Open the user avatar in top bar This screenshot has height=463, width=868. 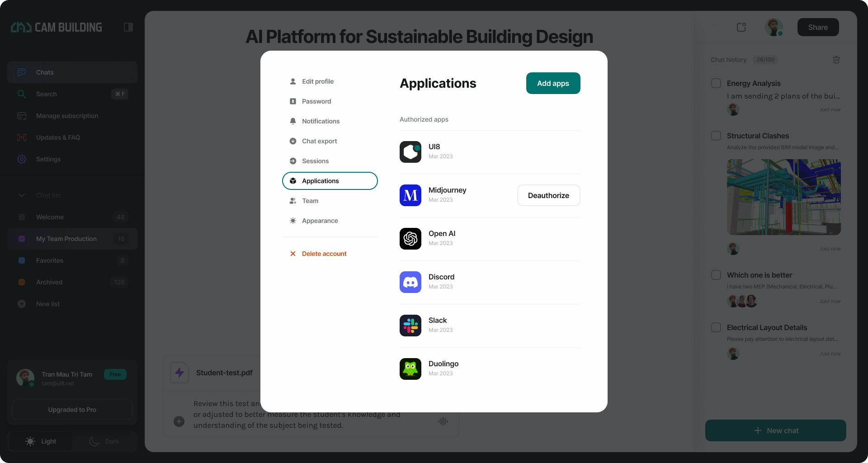point(774,27)
